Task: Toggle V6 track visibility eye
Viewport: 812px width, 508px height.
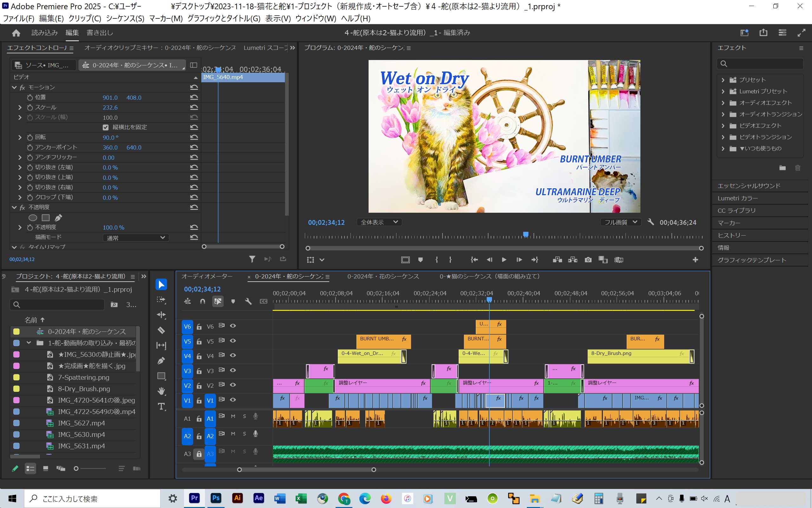Action: click(233, 326)
